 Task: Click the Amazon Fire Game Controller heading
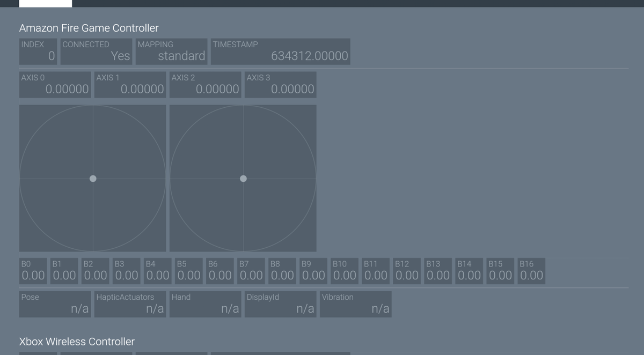pos(89,28)
